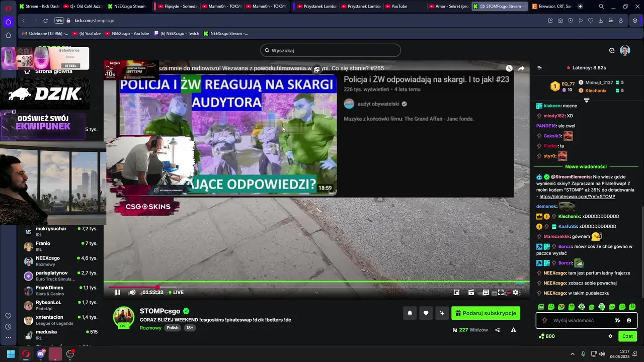
Task: Gift subs via Podaruj subskrypcje
Action: pyautogui.click(x=486, y=313)
